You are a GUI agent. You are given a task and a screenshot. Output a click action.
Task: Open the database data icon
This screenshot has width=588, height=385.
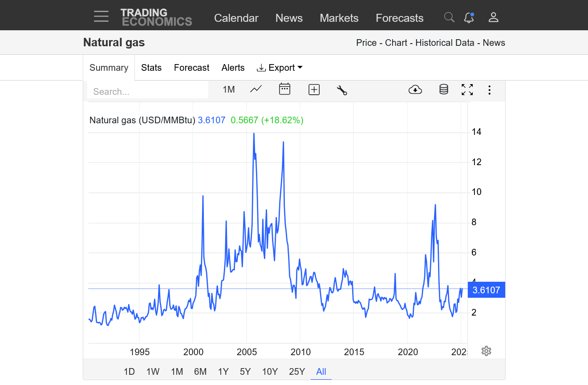(x=443, y=89)
